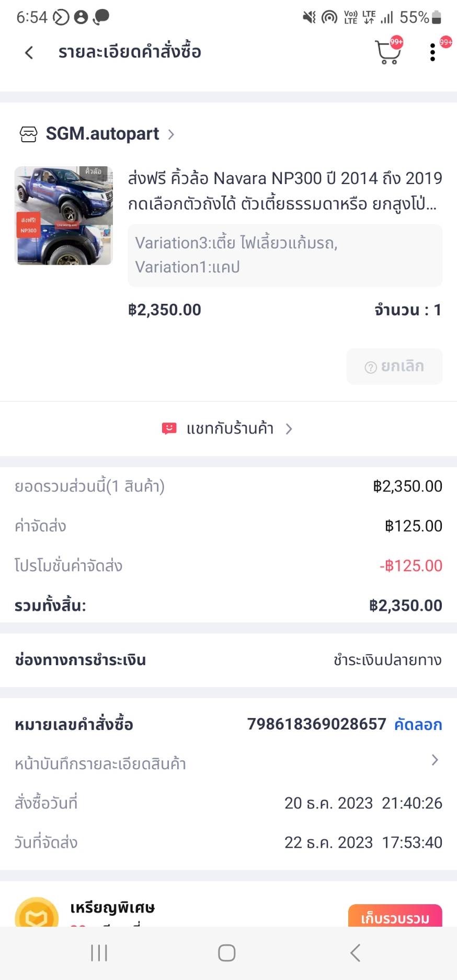Copy the order number with คัดลอก

418,725
